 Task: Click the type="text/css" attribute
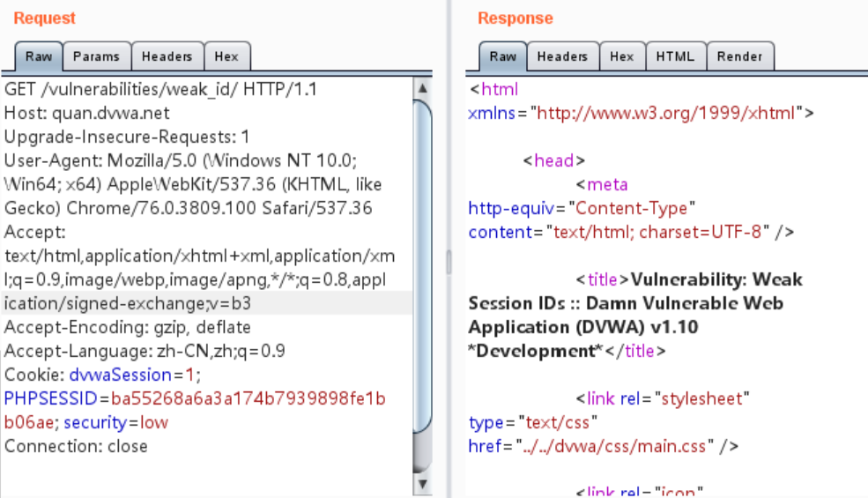532,423
